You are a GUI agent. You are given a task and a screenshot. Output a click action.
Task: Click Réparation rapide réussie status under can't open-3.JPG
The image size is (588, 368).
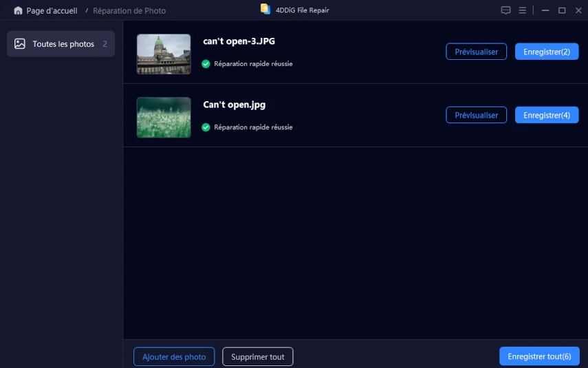click(253, 64)
